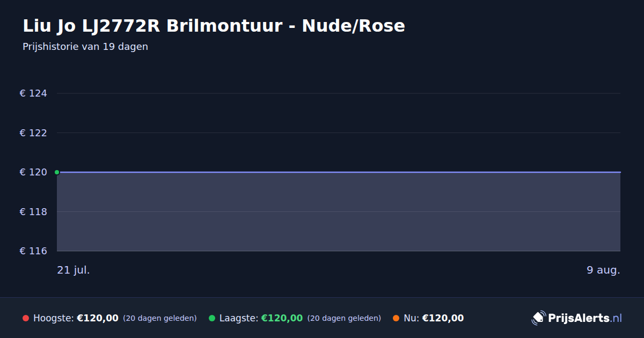
Task: Click the € 116 axis label
Action: point(33,251)
